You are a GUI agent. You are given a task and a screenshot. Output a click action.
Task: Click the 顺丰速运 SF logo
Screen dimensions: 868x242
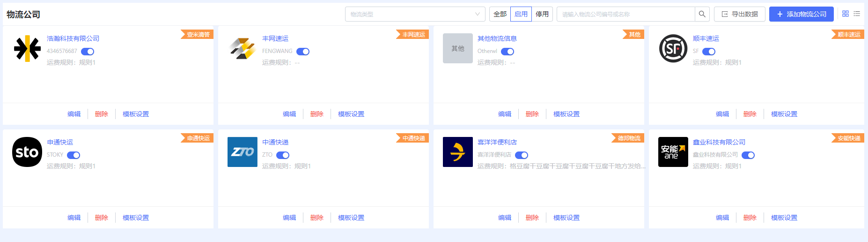(673, 48)
